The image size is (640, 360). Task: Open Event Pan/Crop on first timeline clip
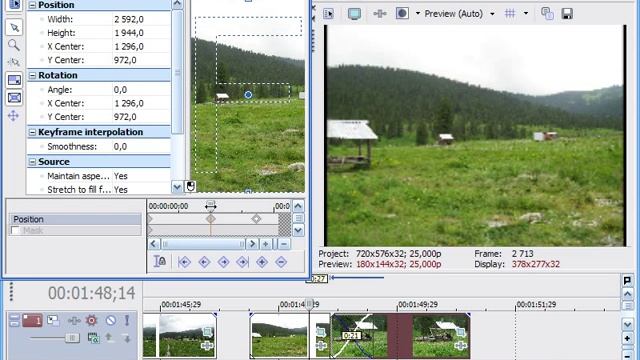click(x=207, y=332)
